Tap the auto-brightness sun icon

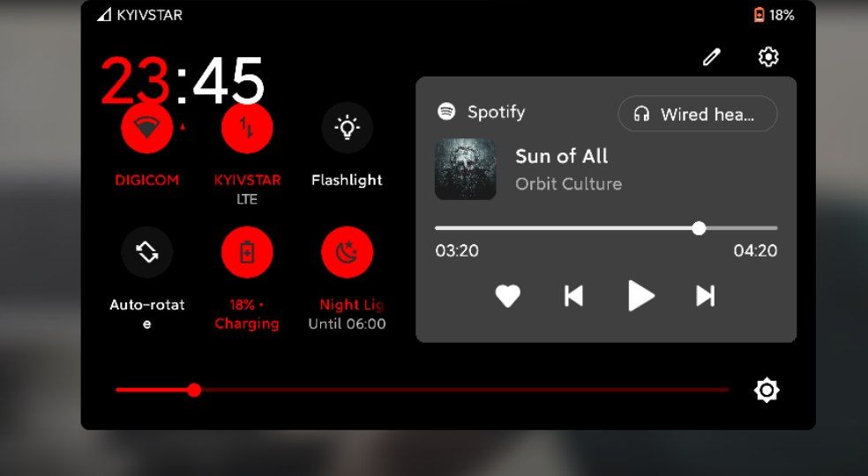[767, 390]
